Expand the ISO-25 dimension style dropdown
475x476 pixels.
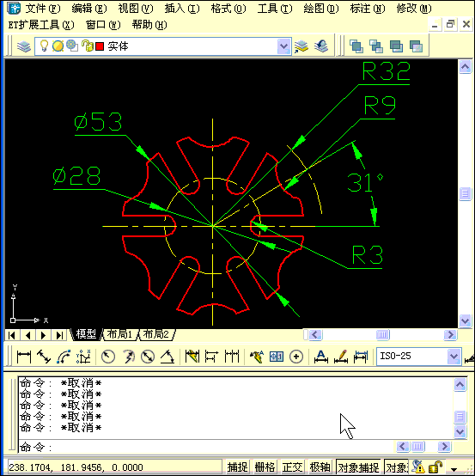(454, 356)
